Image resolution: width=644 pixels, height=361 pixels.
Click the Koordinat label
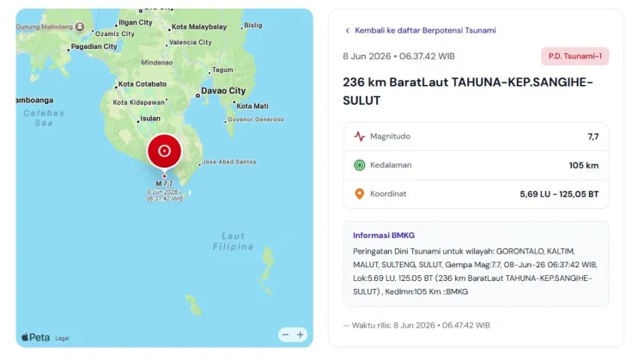tap(388, 193)
